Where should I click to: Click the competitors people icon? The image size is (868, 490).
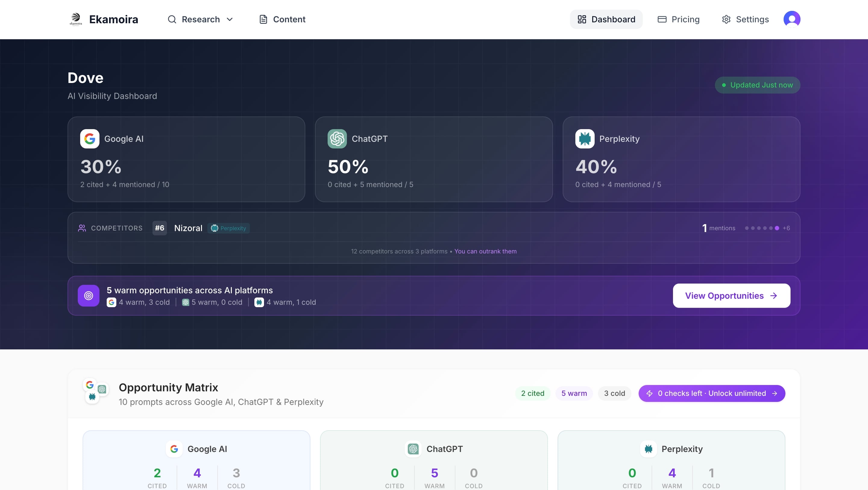[82, 228]
